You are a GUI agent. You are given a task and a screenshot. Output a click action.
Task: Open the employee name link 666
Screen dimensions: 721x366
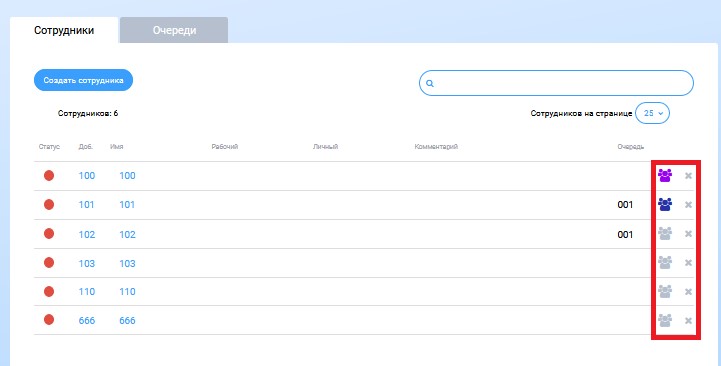[x=127, y=320]
